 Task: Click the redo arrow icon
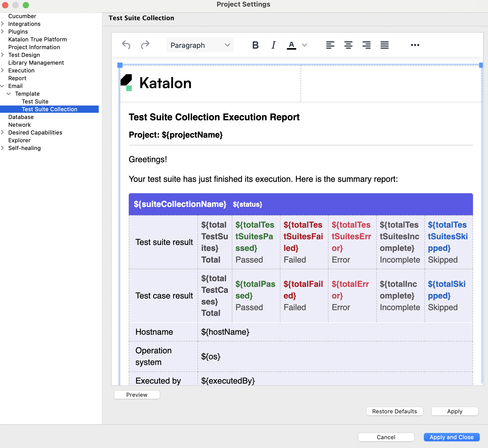coord(145,45)
